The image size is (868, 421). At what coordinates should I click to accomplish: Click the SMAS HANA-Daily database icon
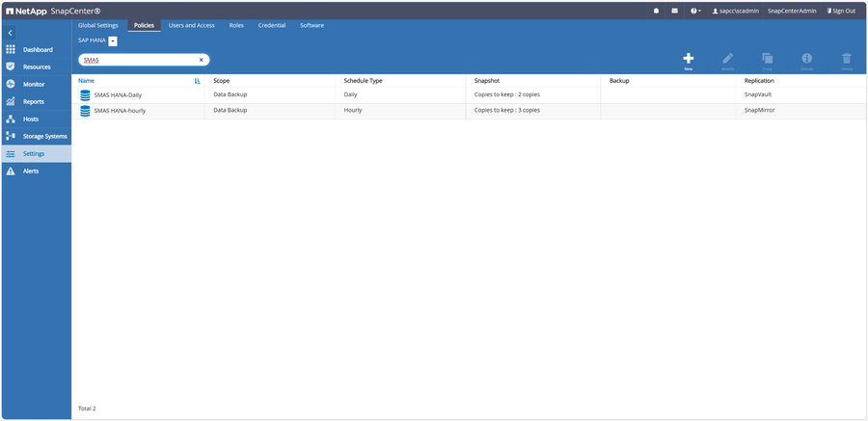point(85,95)
